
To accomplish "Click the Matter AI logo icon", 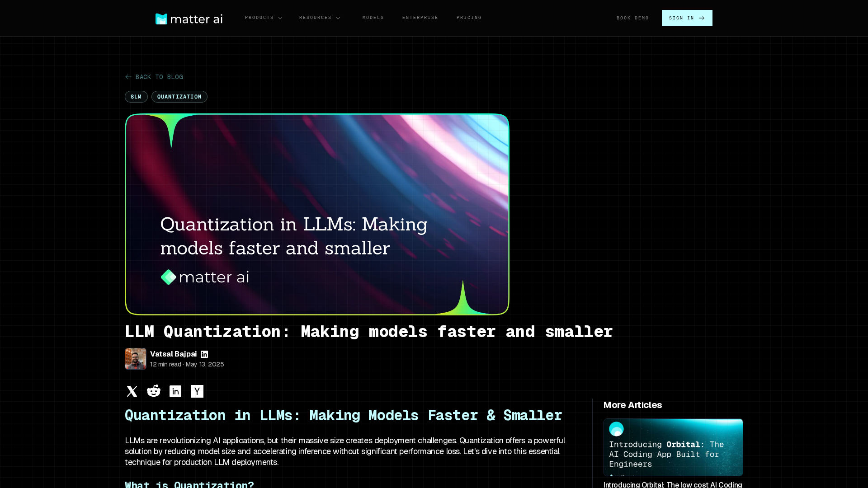I will pos(161,19).
